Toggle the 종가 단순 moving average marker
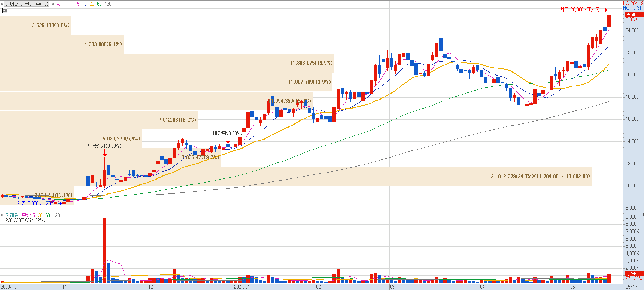Viewport: 644px width, 290px height. 52,4
